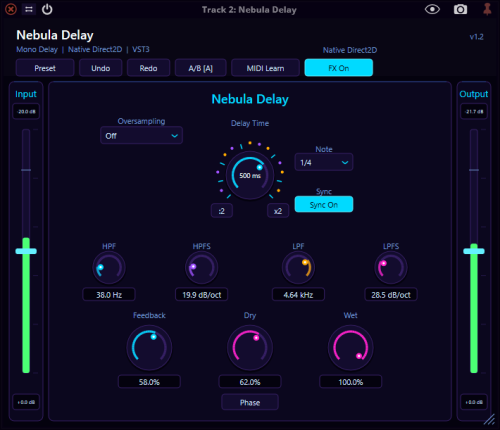Open the Preset menu
500x430 pixels.
45,68
